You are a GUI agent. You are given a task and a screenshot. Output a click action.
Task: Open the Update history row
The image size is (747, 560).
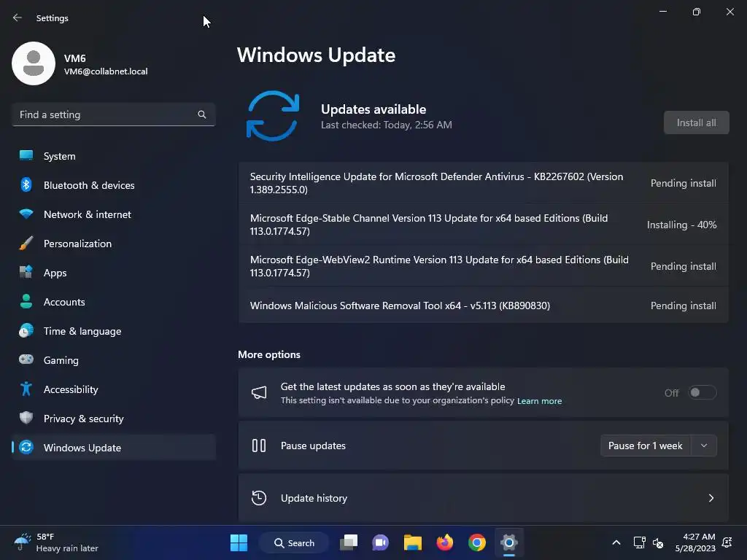483,498
